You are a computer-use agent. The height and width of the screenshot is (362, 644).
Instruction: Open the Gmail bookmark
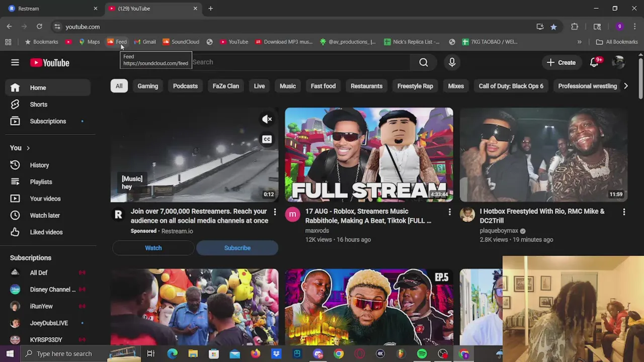(x=145, y=42)
